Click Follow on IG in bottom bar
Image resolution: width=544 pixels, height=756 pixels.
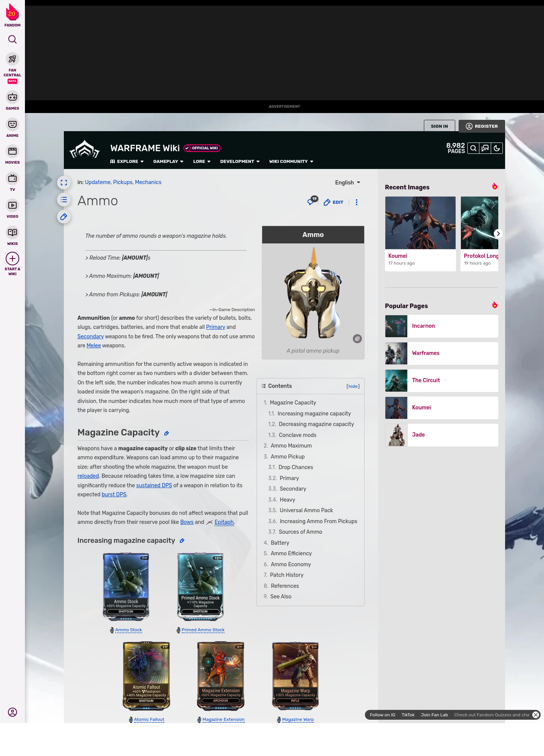[x=382, y=715]
